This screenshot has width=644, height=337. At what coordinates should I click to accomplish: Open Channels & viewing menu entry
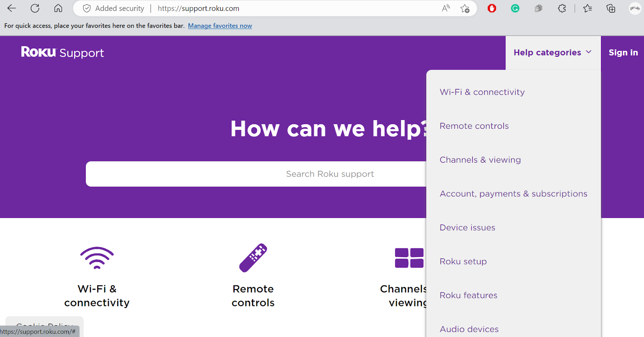tap(480, 160)
